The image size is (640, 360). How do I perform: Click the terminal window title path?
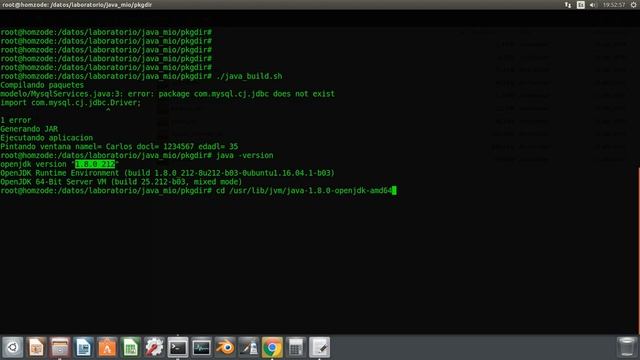tap(77, 5)
